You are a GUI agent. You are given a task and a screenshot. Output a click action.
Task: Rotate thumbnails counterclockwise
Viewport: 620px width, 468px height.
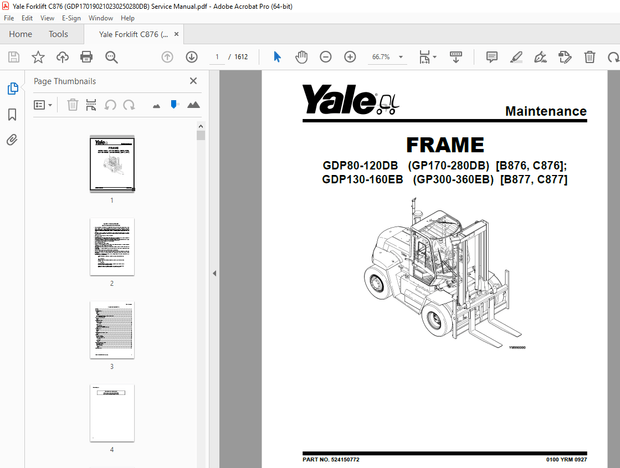pyautogui.click(x=110, y=105)
